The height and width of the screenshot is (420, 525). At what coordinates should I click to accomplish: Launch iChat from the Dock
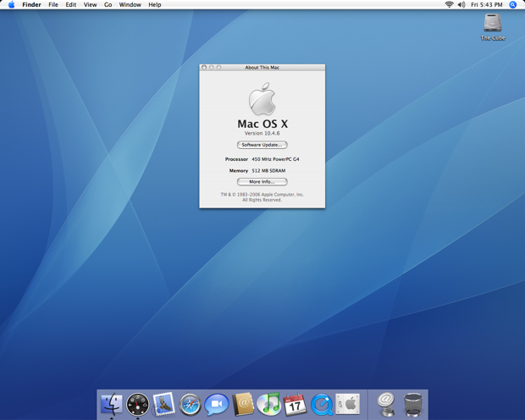point(216,404)
